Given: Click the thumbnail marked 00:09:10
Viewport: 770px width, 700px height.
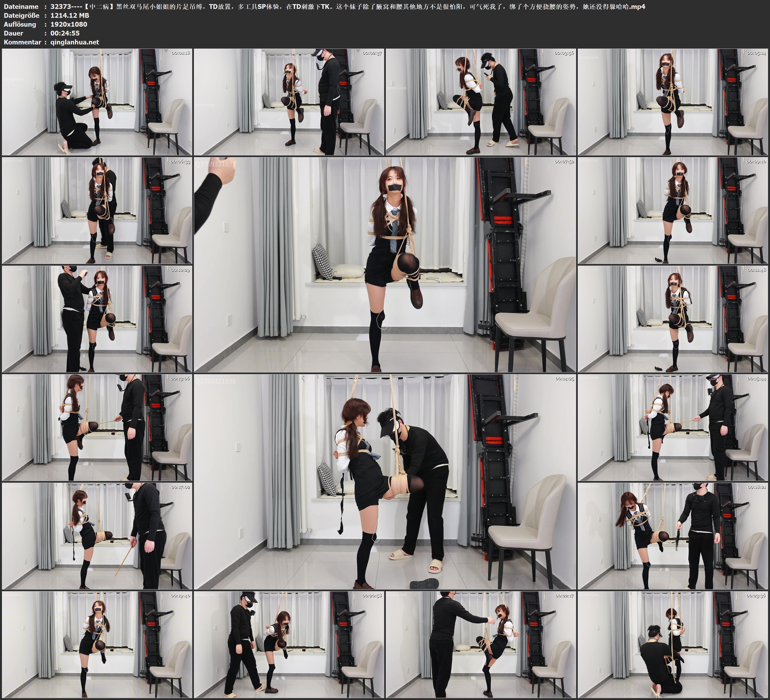Looking at the screenshot, I should [x=673, y=210].
